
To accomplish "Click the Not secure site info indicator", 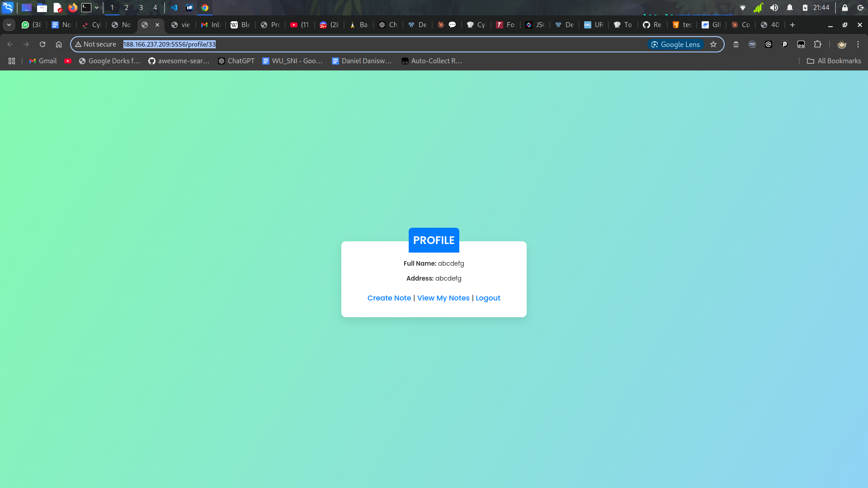I will (96, 44).
